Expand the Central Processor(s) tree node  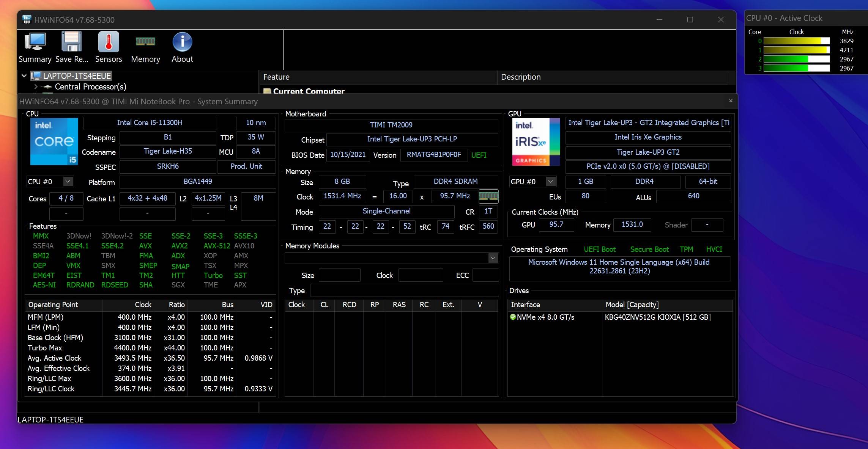click(x=36, y=86)
